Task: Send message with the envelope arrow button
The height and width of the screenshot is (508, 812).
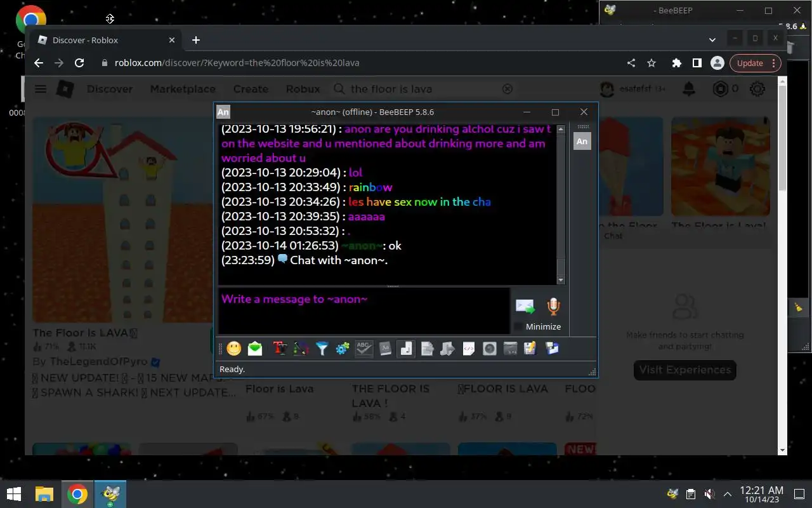Action: (525, 307)
